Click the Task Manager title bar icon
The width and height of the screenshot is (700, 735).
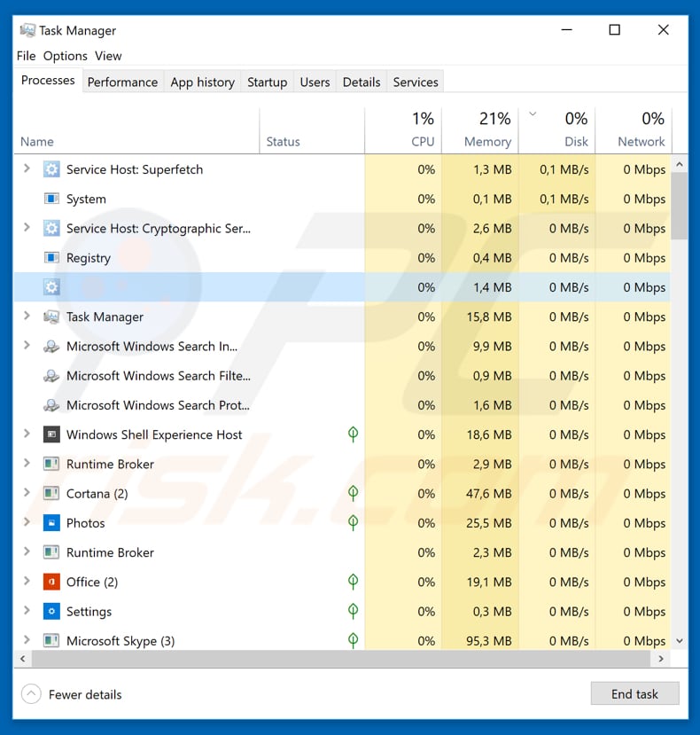click(x=27, y=30)
